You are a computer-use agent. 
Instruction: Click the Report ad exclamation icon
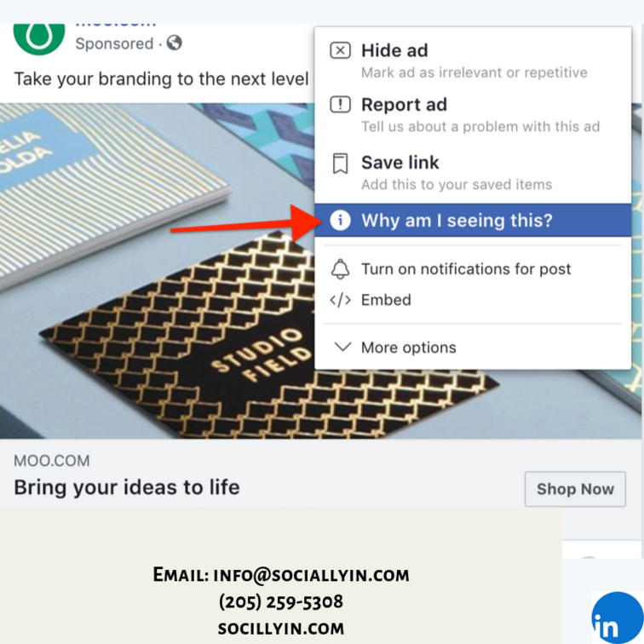[340, 104]
